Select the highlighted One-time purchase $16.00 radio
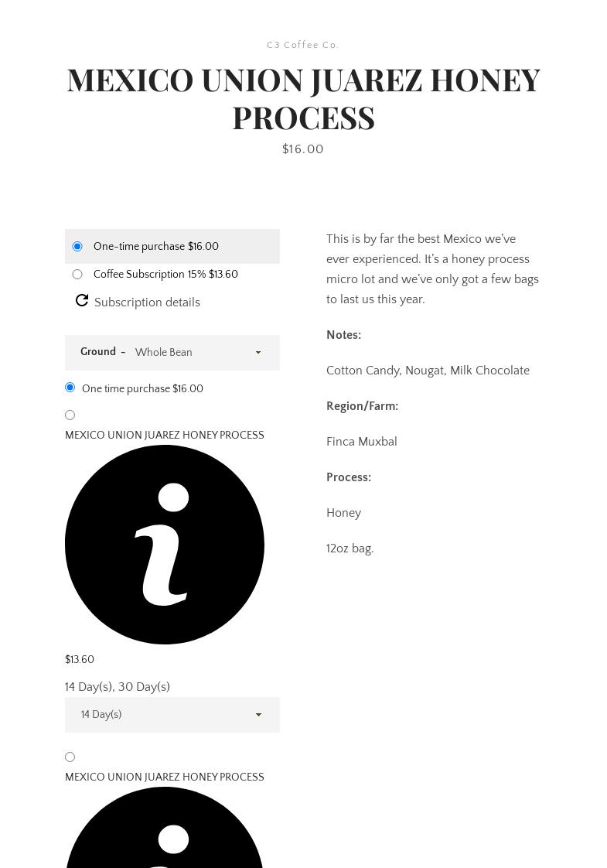Screen dimensions: 607x868 tap(77, 247)
